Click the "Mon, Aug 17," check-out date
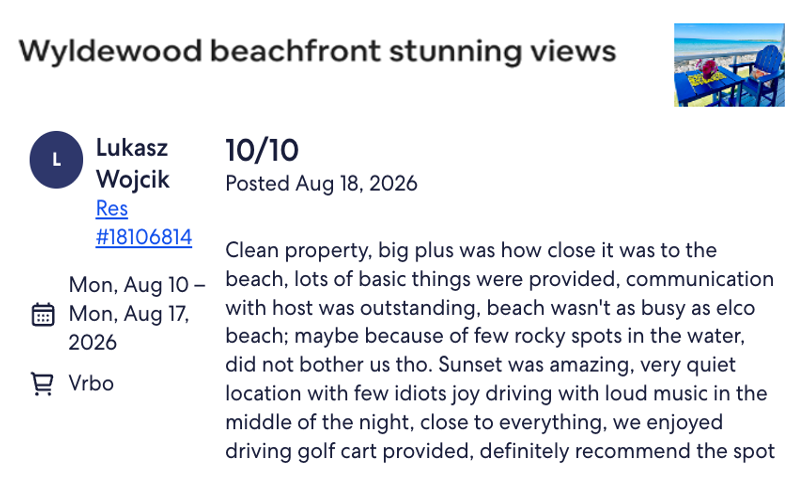Image resolution: width=812 pixels, height=482 pixels. point(129,314)
